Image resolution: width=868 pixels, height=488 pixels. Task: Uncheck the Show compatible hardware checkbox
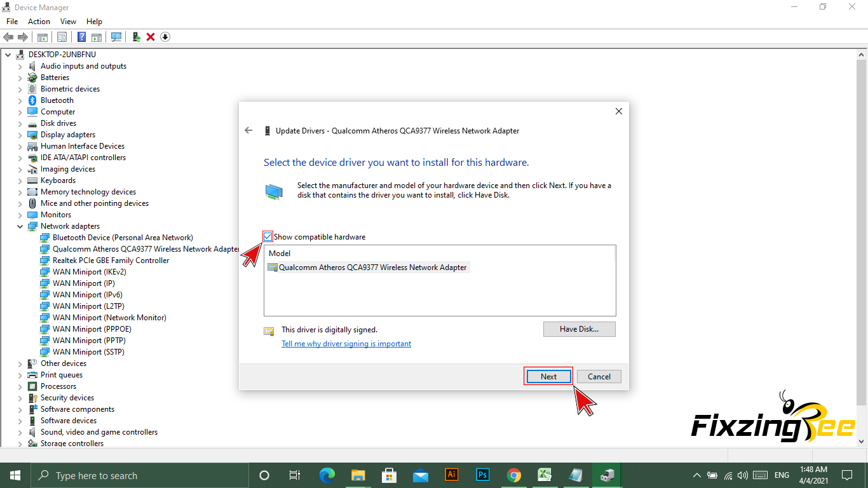268,237
